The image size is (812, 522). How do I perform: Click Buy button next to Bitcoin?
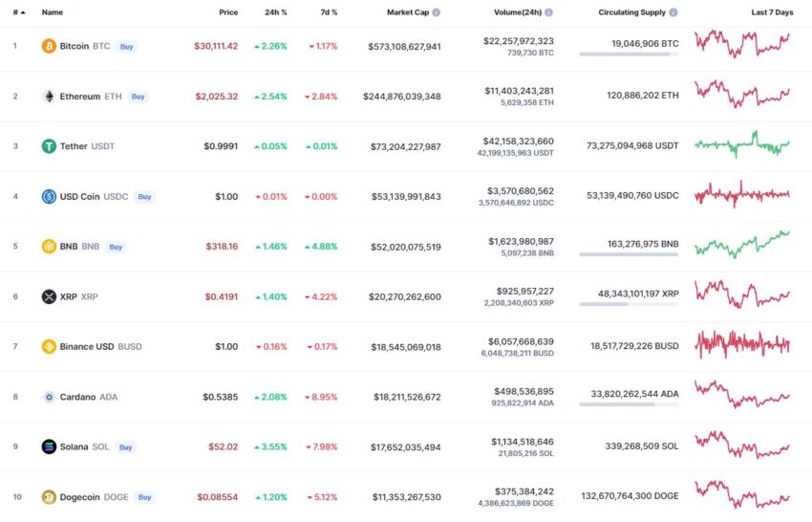[x=126, y=47]
